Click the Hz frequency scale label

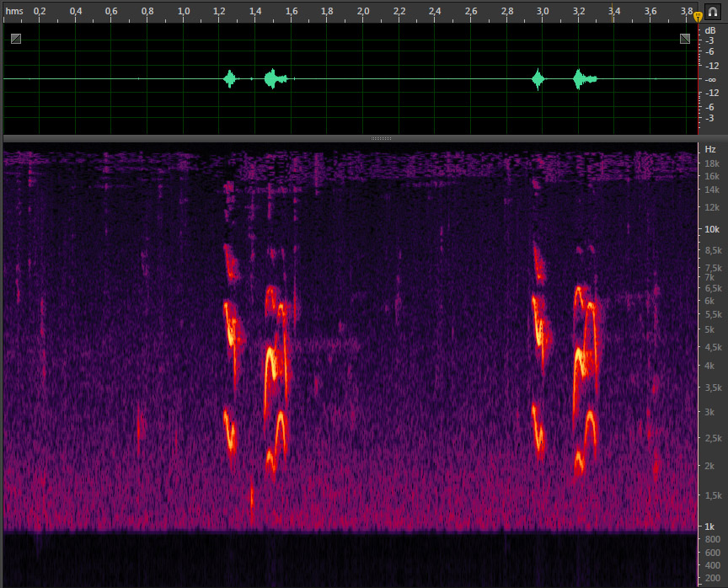click(710, 149)
